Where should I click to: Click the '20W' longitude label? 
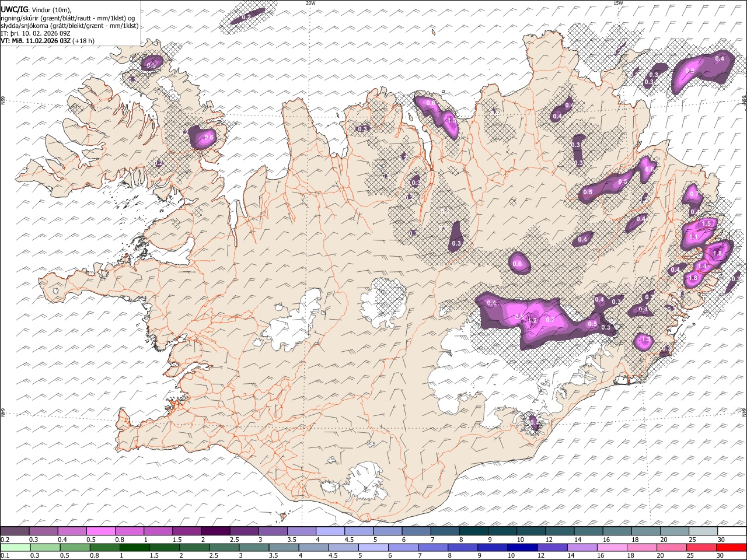coord(310,3)
